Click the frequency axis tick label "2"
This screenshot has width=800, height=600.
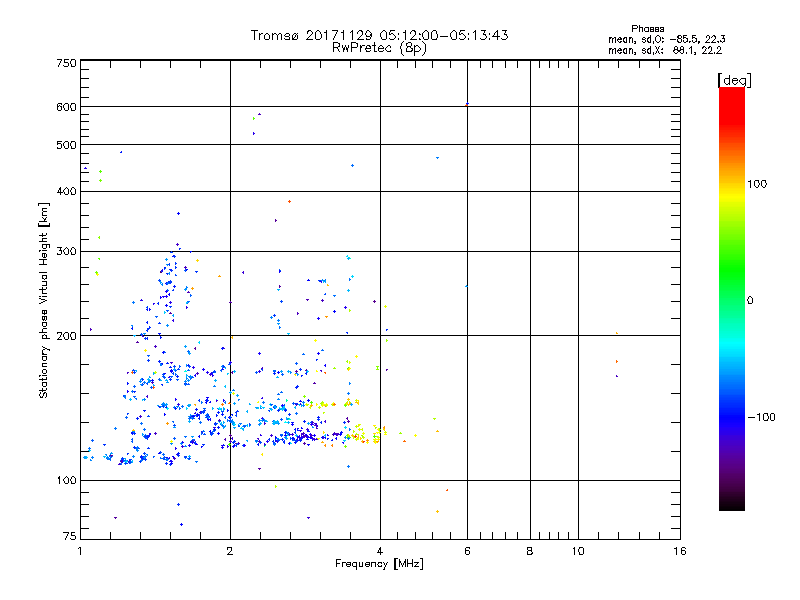(230, 551)
